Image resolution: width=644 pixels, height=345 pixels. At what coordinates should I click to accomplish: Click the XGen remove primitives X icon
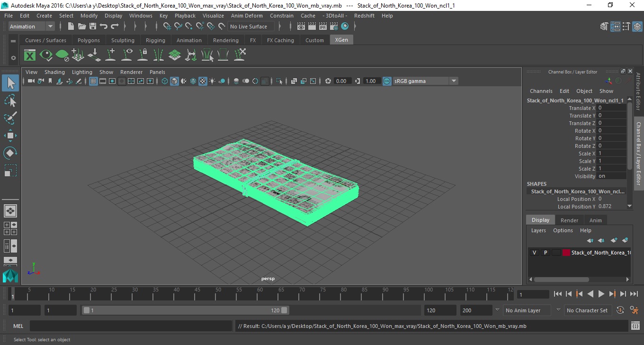click(240, 55)
